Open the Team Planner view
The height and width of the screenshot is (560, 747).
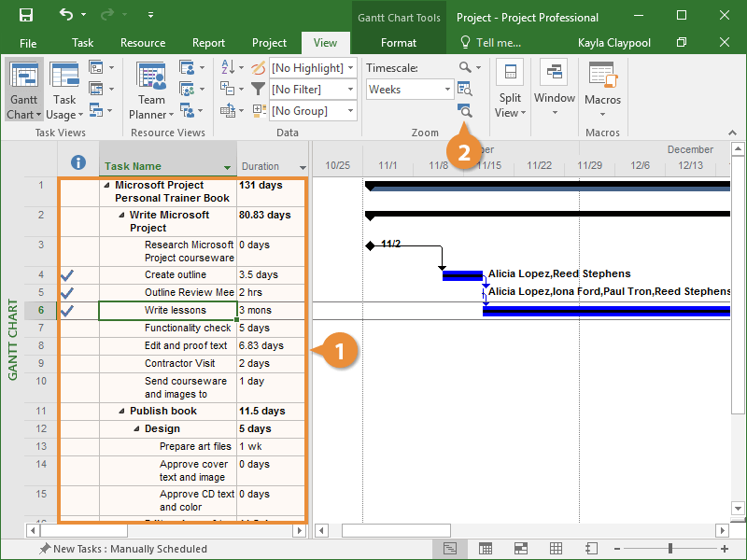[151, 90]
